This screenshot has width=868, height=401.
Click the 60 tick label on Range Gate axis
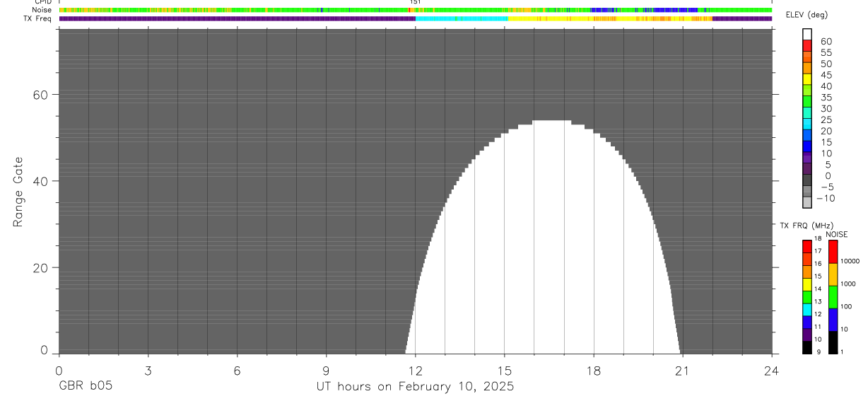(x=41, y=95)
